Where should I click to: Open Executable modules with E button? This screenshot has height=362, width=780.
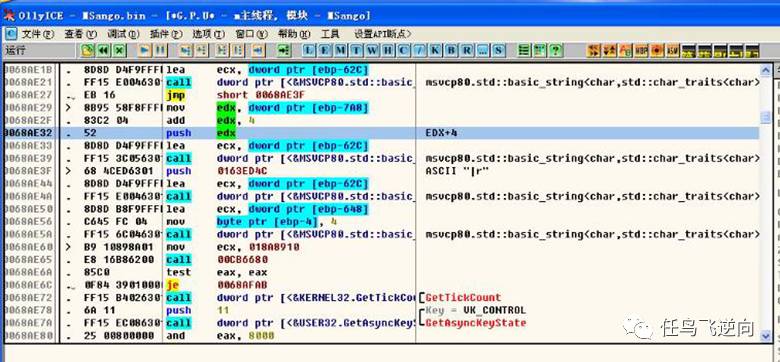325,50
